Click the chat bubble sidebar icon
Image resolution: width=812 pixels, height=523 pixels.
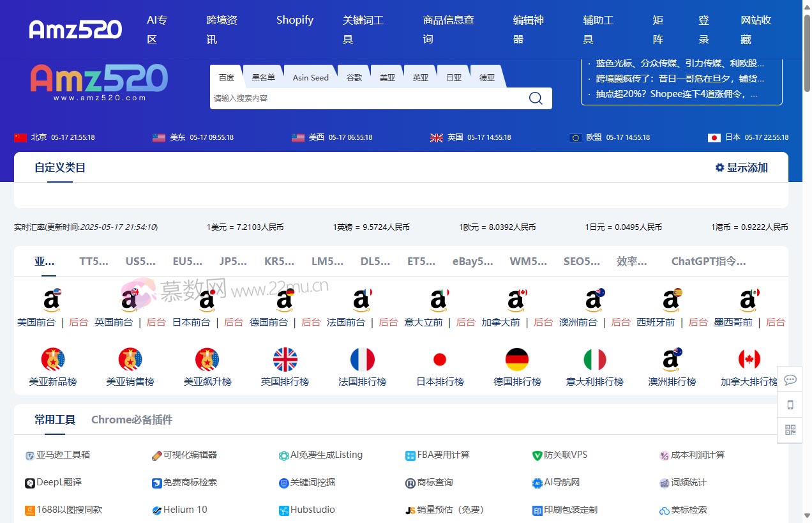tap(790, 380)
